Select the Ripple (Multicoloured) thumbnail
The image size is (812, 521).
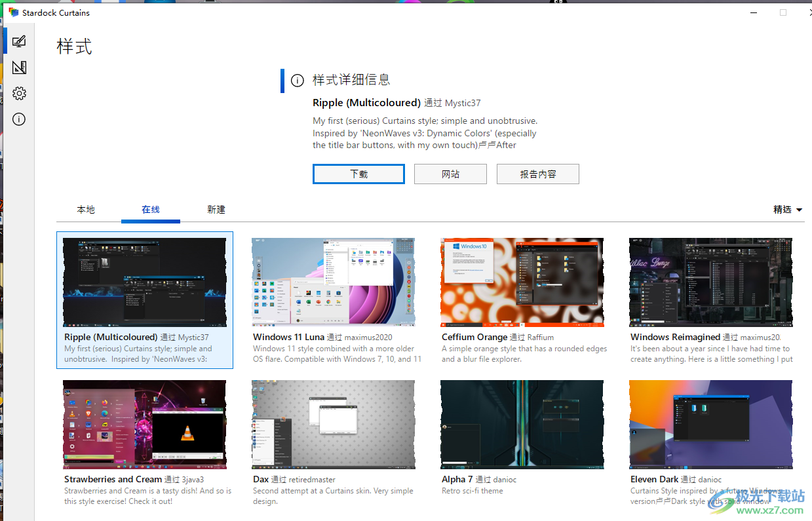click(x=145, y=282)
